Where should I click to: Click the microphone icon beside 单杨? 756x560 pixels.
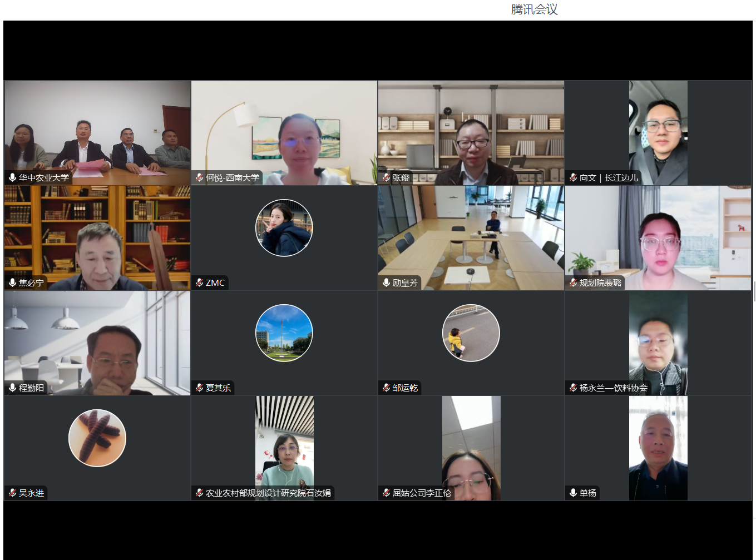[x=573, y=493]
